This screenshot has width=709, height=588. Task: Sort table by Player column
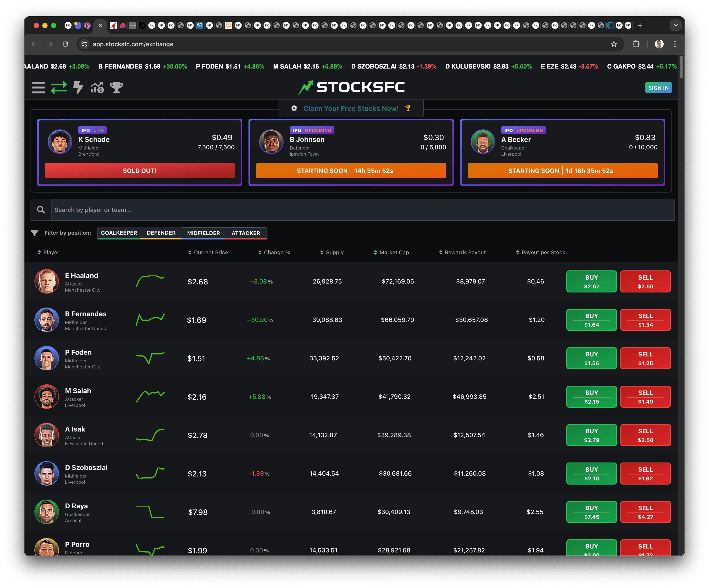point(48,252)
